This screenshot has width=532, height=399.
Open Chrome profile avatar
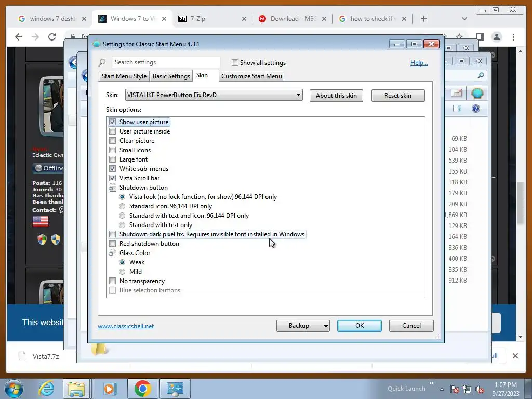click(497, 37)
